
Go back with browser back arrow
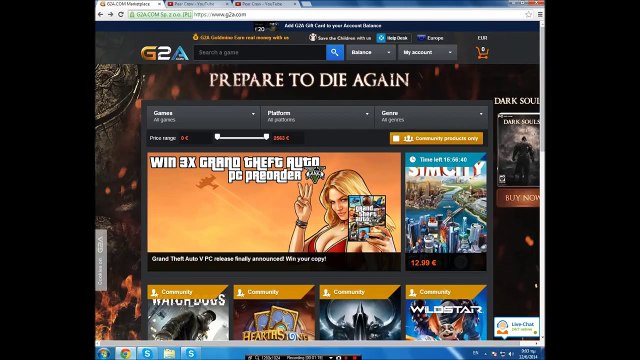(x=100, y=14)
